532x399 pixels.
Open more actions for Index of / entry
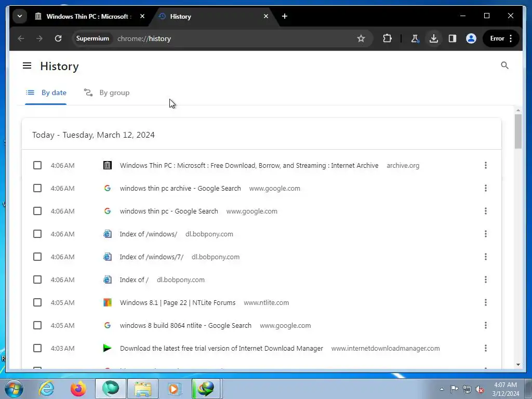click(486, 280)
